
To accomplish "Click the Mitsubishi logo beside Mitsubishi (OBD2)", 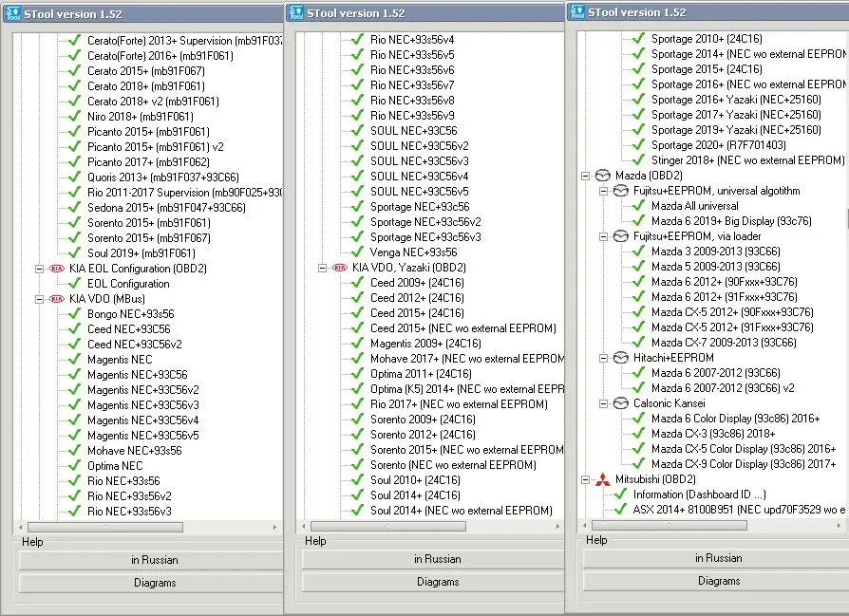I will 603,479.
